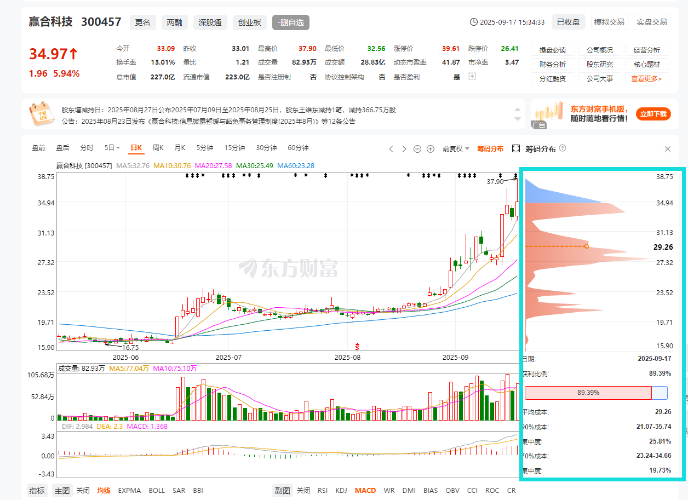Click the 已收盘 status button

click(568, 21)
